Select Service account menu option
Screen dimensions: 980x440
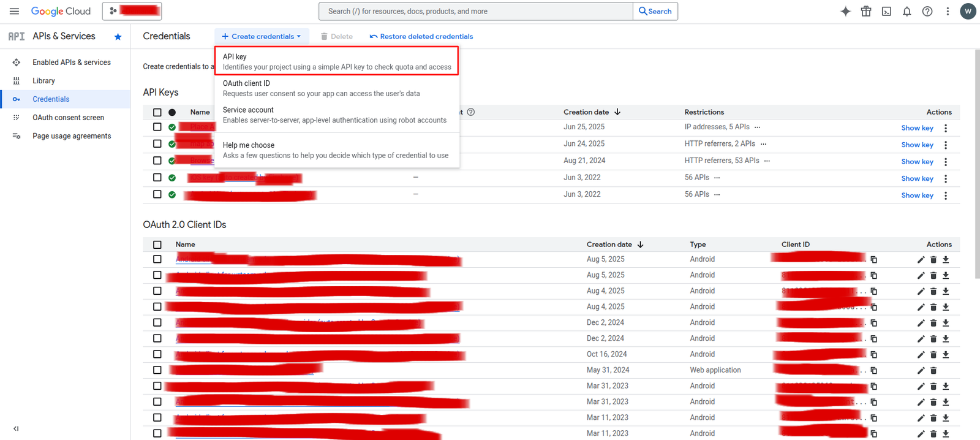334,115
